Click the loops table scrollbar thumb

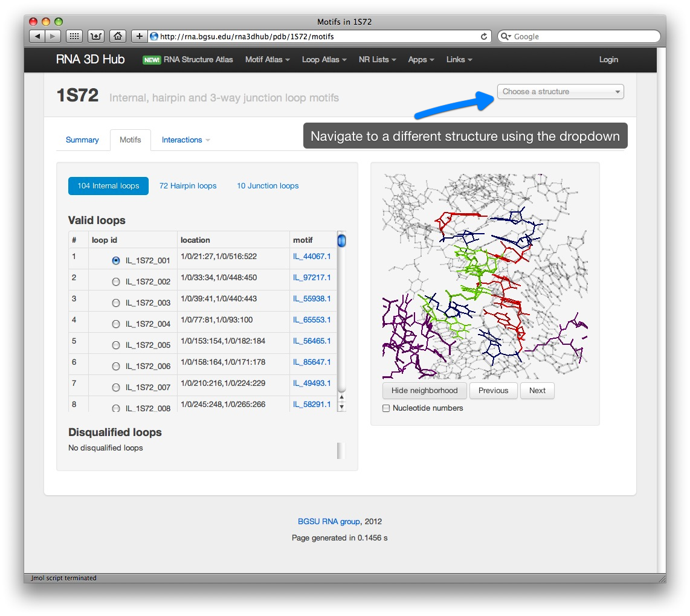pos(341,241)
